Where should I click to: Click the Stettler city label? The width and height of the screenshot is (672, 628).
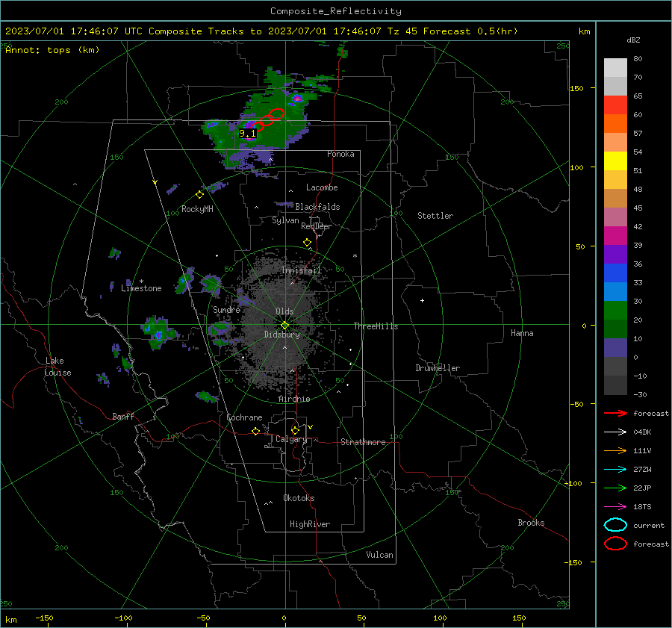pos(435,216)
